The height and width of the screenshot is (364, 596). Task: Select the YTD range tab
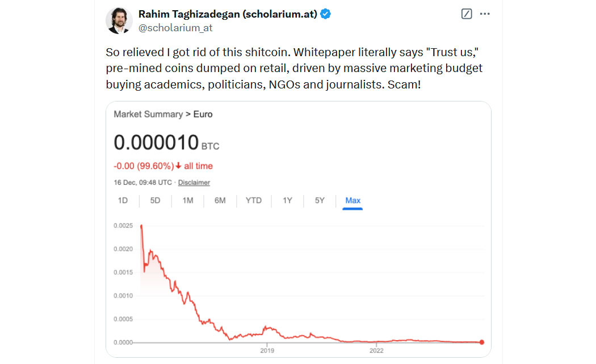[x=254, y=200]
